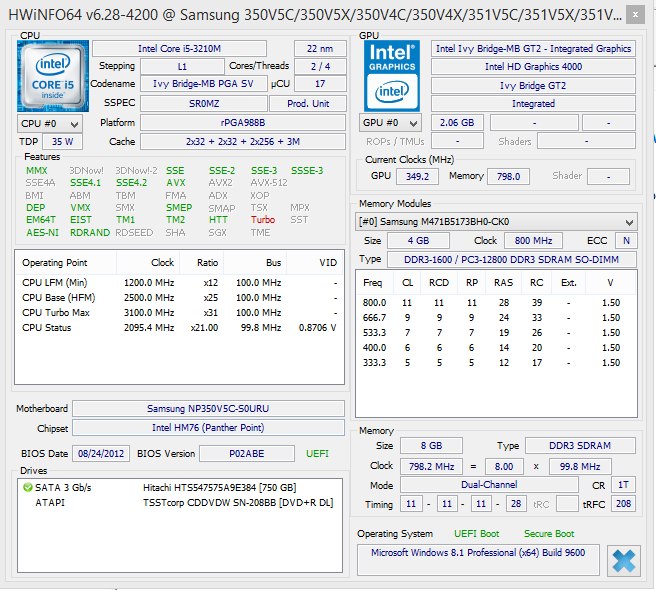Click the 4 GB module size field

pyautogui.click(x=418, y=241)
